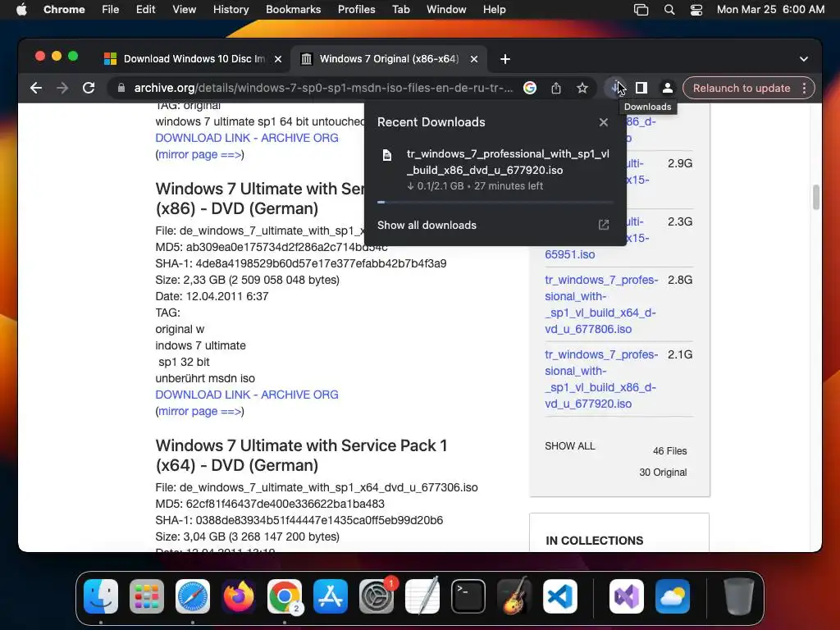The width and height of the screenshot is (840, 630).
Task: Open the File menu
Action: coord(111,10)
